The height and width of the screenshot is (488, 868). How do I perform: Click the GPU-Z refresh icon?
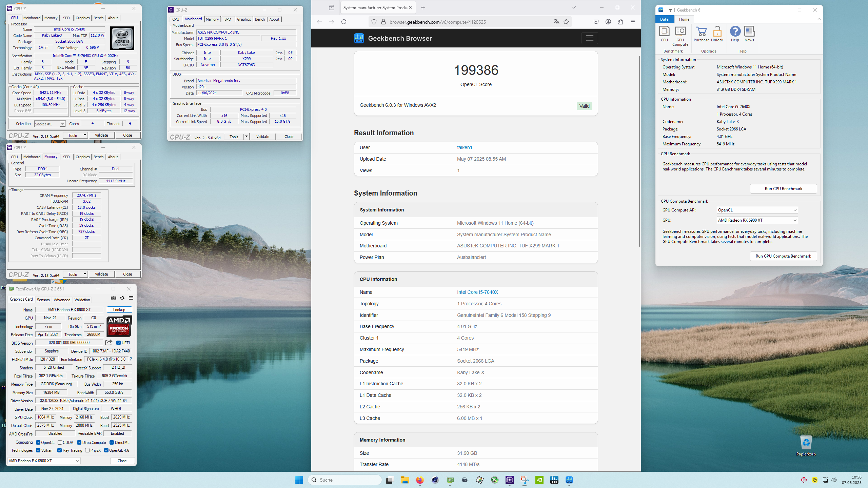coord(122,298)
